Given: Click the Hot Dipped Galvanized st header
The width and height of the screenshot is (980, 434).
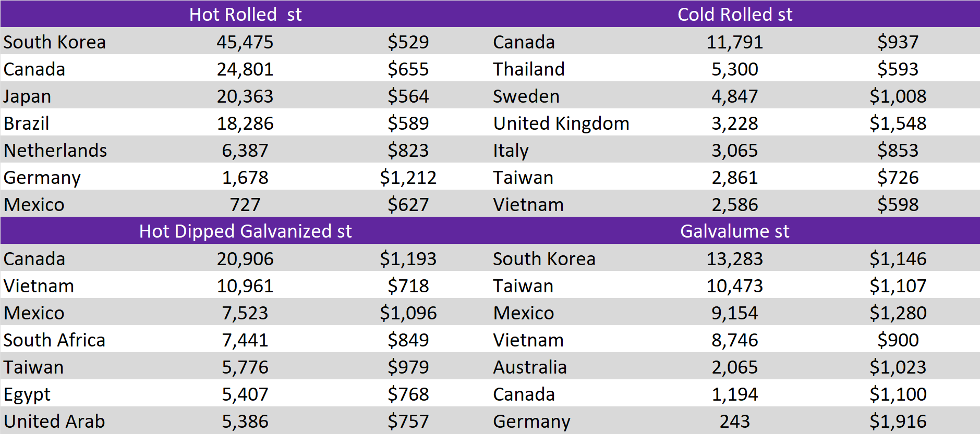Looking at the screenshot, I should coord(245,231).
